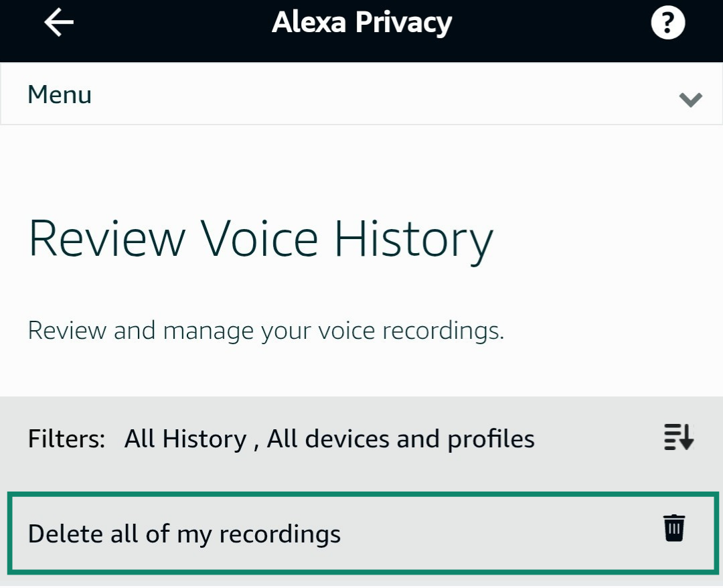Click the "Review and manage your voice recordings" text
This screenshot has width=723, height=588.
tap(266, 330)
